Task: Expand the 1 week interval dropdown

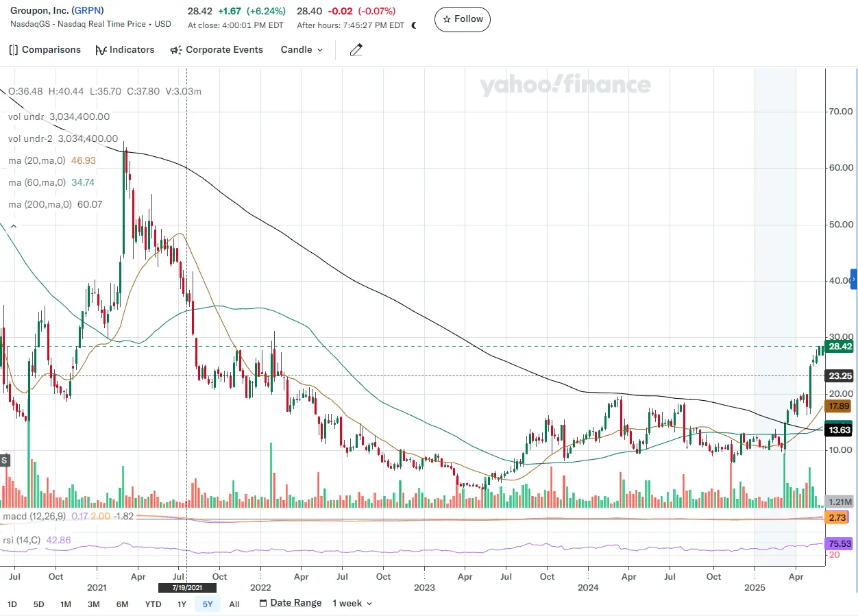Action: pyautogui.click(x=352, y=604)
